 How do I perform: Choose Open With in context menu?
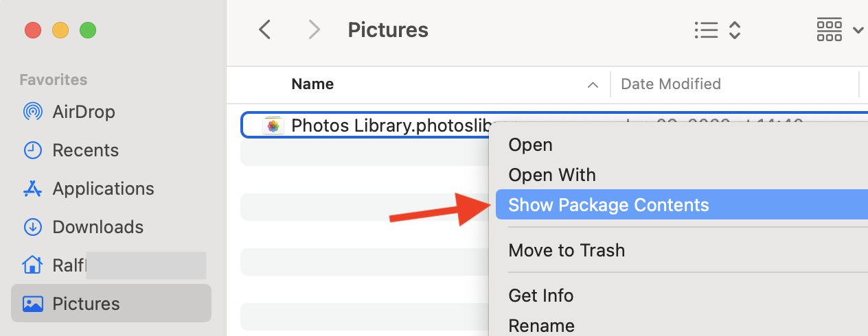click(551, 175)
